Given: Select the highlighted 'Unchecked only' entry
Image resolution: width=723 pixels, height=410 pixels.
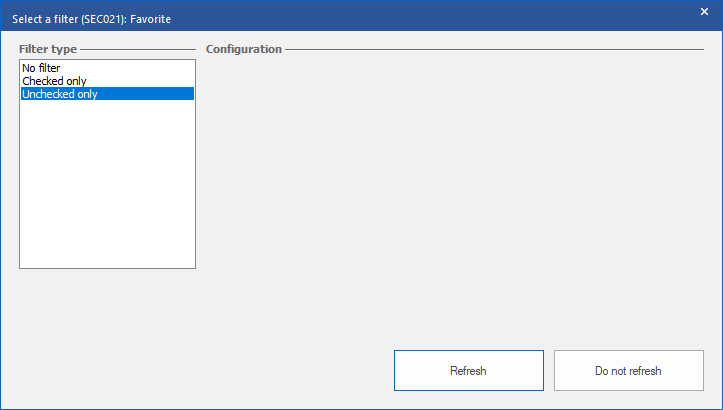Looking at the screenshot, I should coord(60,94).
